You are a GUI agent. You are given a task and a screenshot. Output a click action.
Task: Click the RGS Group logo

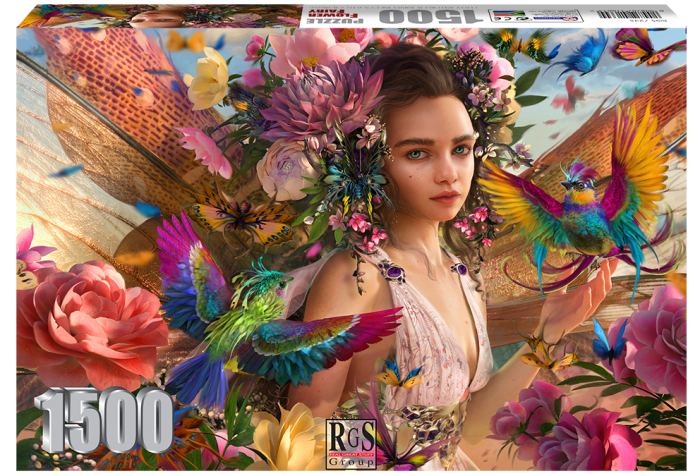pyautogui.click(x=351, y=445)
